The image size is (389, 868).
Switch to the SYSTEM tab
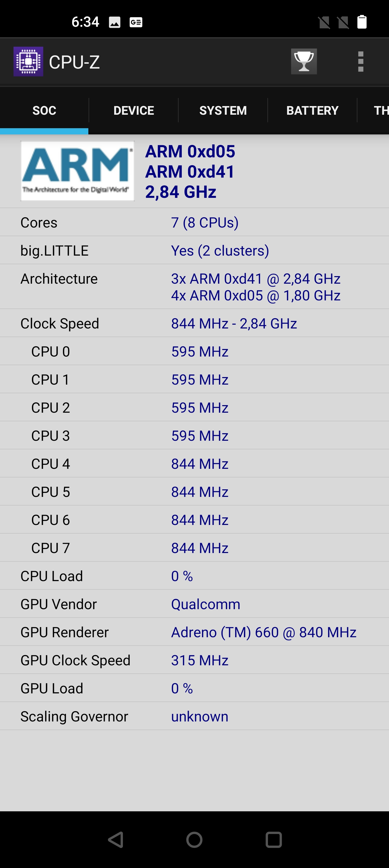click(223, 110)
